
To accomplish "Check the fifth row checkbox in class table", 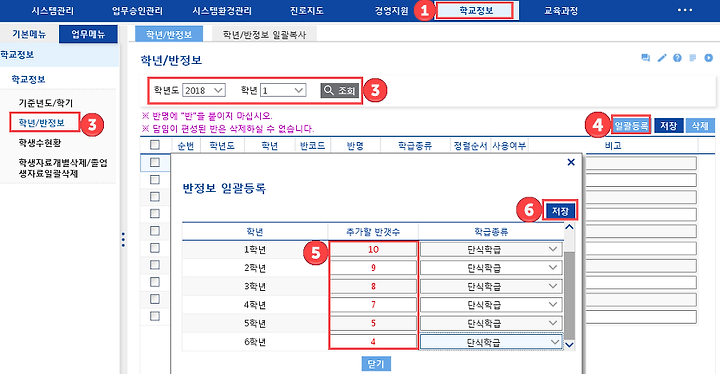I will tap(155, 231).
